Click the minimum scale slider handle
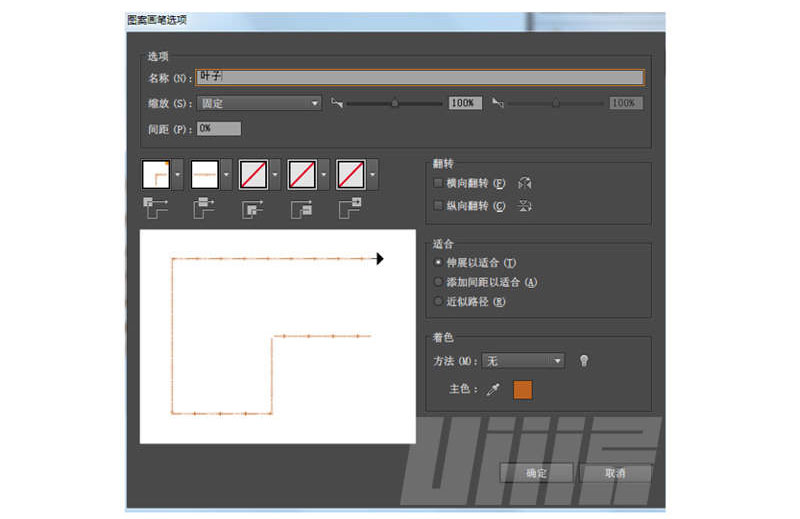Viewport: 800px width, 519px height. 394,103
